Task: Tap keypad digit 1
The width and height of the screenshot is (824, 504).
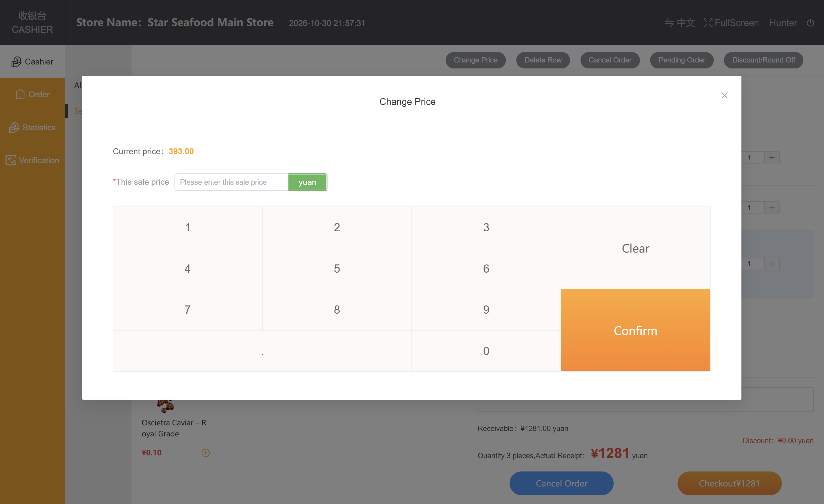Action: point(187,227)
